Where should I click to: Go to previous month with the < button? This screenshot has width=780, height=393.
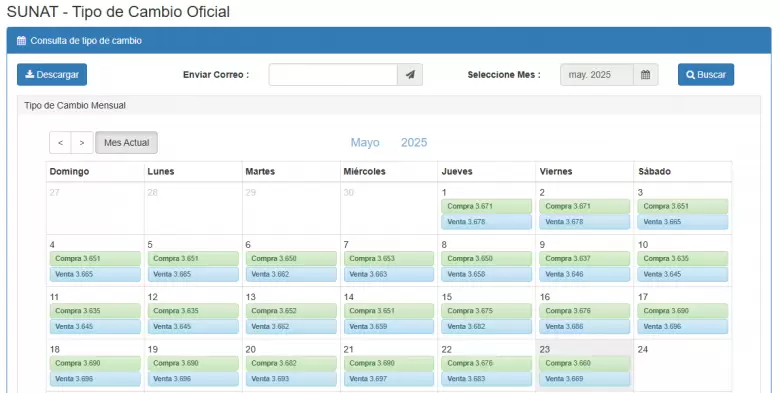point(60,143)
